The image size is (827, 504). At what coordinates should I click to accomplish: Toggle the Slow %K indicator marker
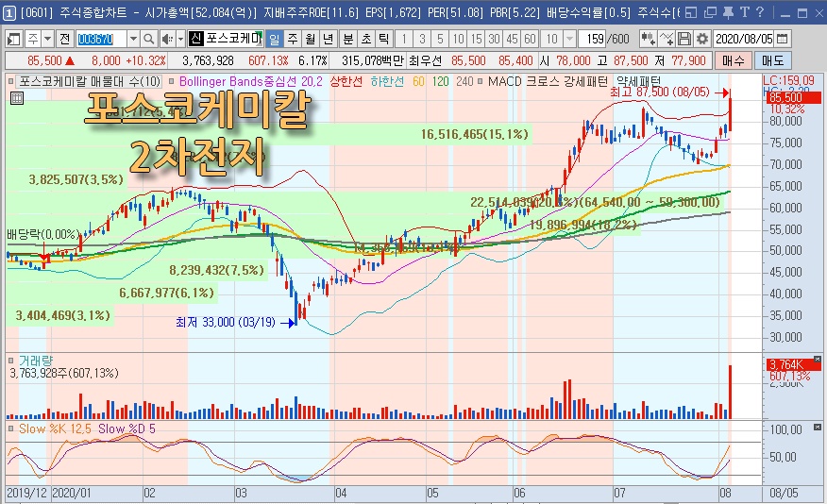pos(10,428)
